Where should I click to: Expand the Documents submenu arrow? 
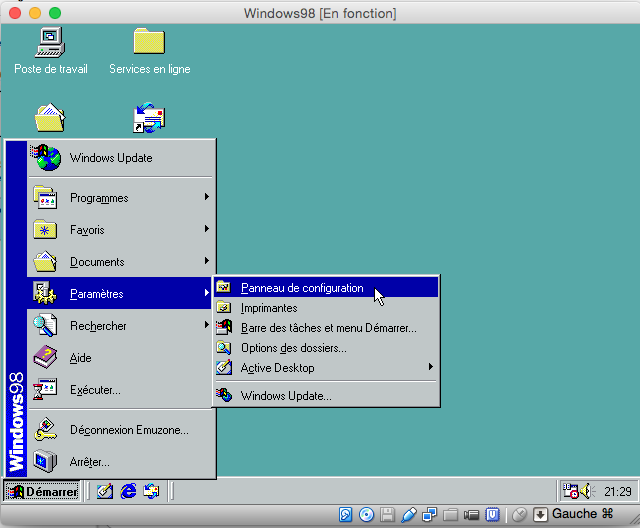pyautogui.click(x=207, y=261)
